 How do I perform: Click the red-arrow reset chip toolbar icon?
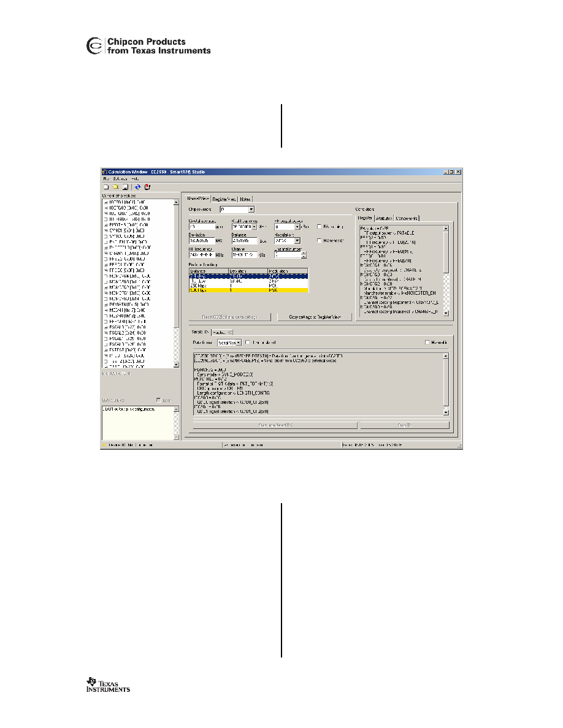click(147, 187)
